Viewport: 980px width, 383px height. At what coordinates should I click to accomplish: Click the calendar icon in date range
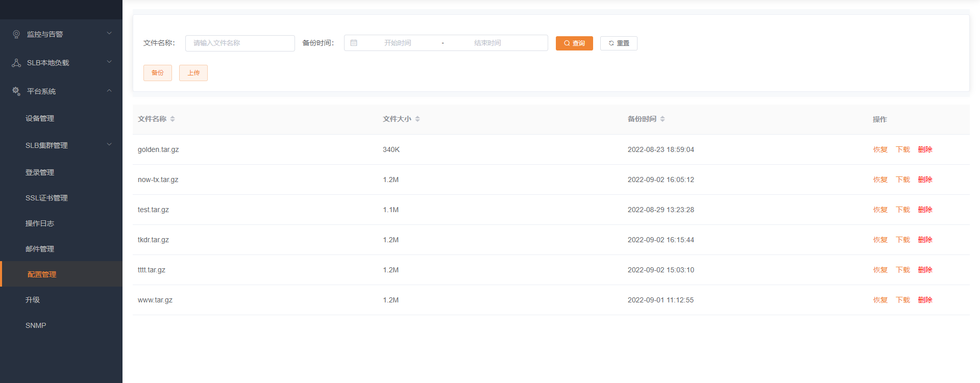354,43
